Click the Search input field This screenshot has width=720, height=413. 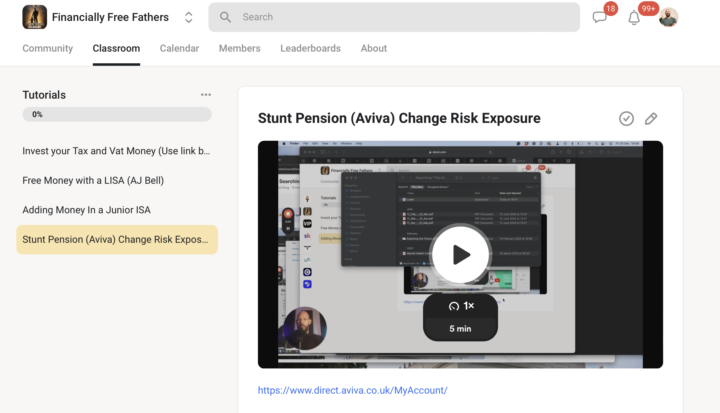coord(394,17)
